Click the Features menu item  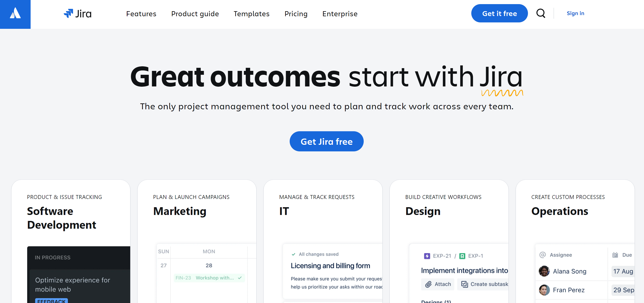tap(141, 13)
